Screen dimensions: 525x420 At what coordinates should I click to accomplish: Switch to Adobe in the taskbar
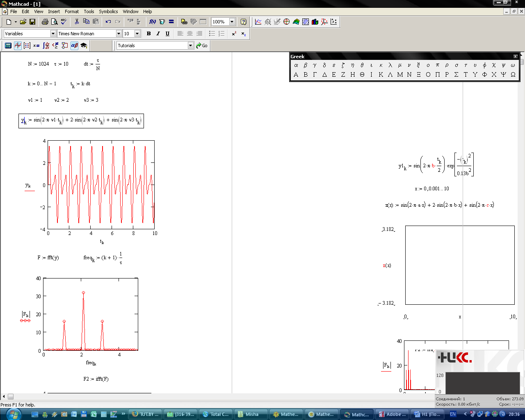tap(393, 414)
